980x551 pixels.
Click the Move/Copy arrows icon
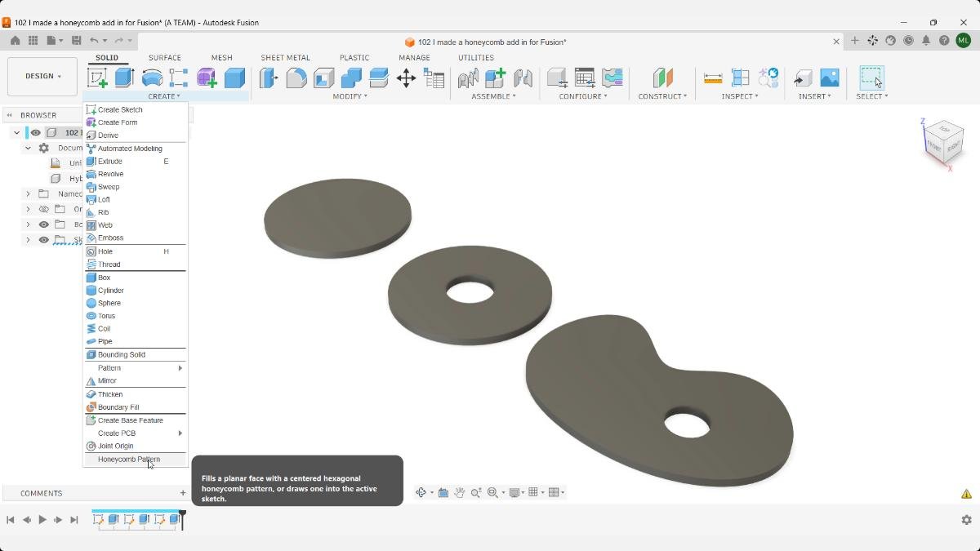click(406, 78)
